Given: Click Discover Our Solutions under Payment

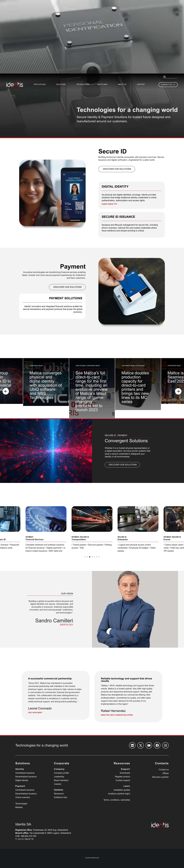Looking at the screenshot, I should 67,287.
